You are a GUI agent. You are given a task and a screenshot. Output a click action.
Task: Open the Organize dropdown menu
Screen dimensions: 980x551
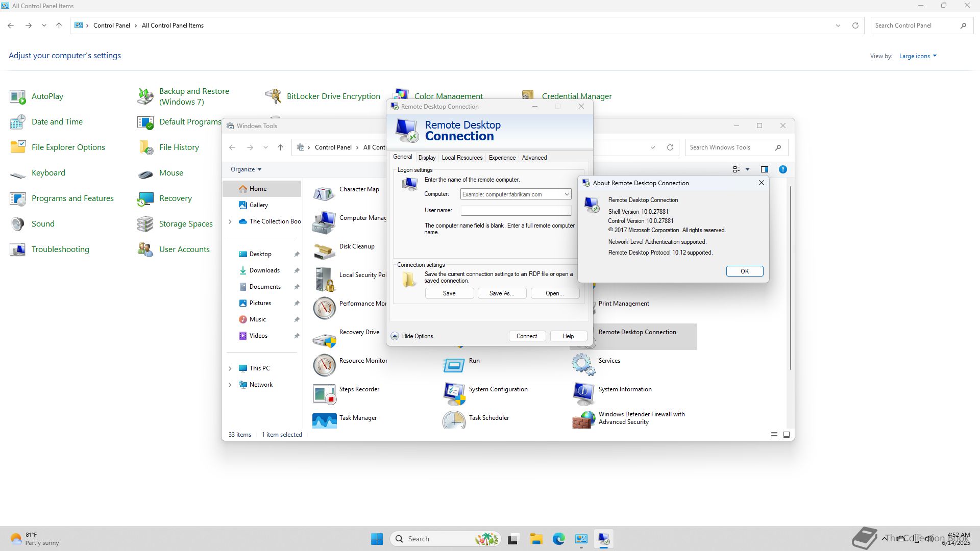point(246,169)
